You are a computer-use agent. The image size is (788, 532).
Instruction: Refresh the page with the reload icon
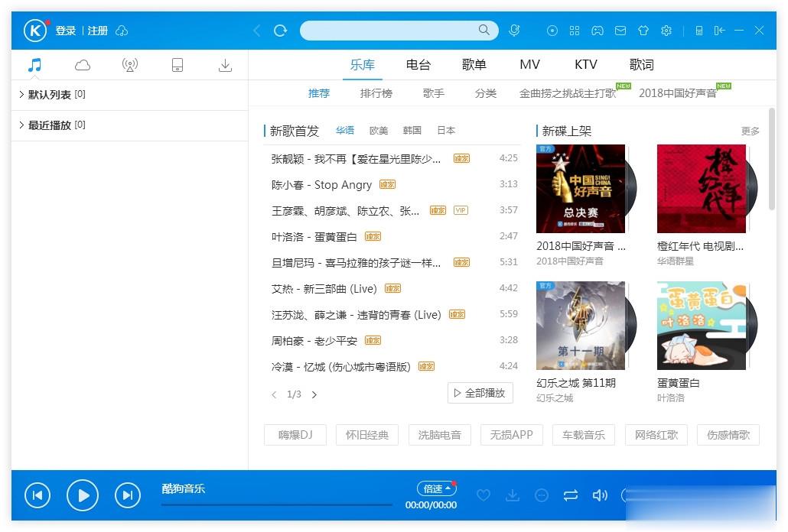(281, 31)
